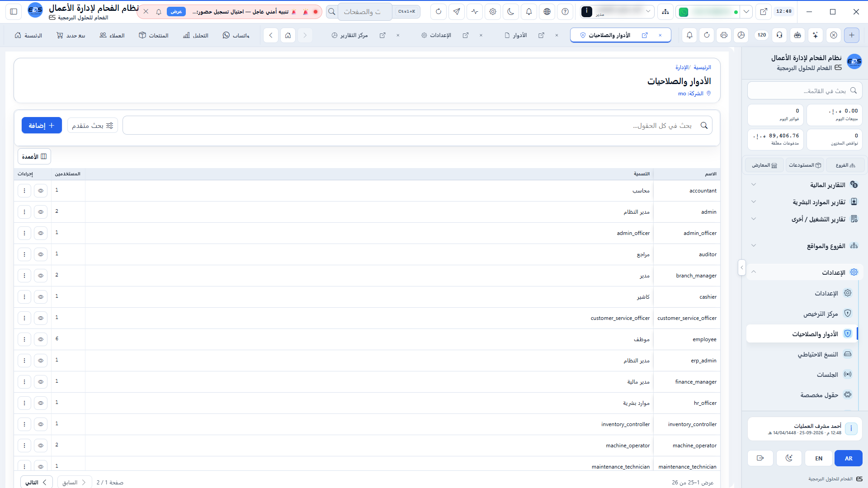The height and width of the screenshot is (488, 868).
Task: Click the sparkle AI assistant icon
Action: [815, 35]
